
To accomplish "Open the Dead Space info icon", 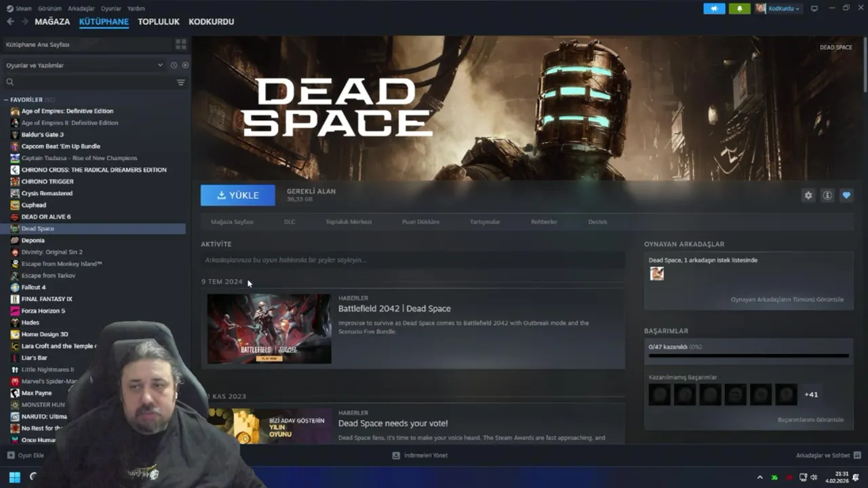I will coord(827,195).
